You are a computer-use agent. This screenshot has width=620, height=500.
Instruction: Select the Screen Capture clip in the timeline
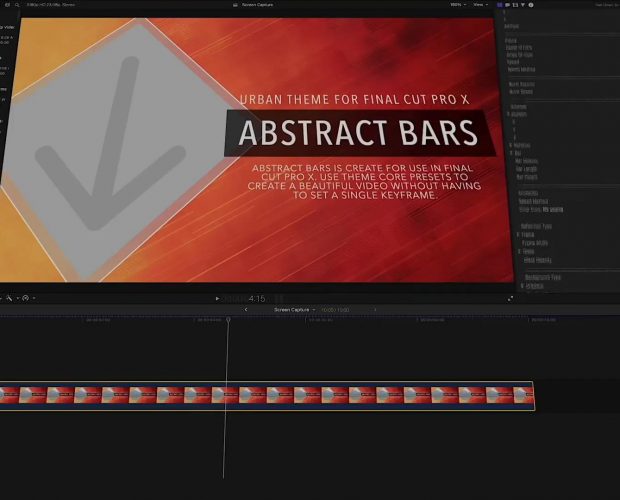click(x=267, y=396)
